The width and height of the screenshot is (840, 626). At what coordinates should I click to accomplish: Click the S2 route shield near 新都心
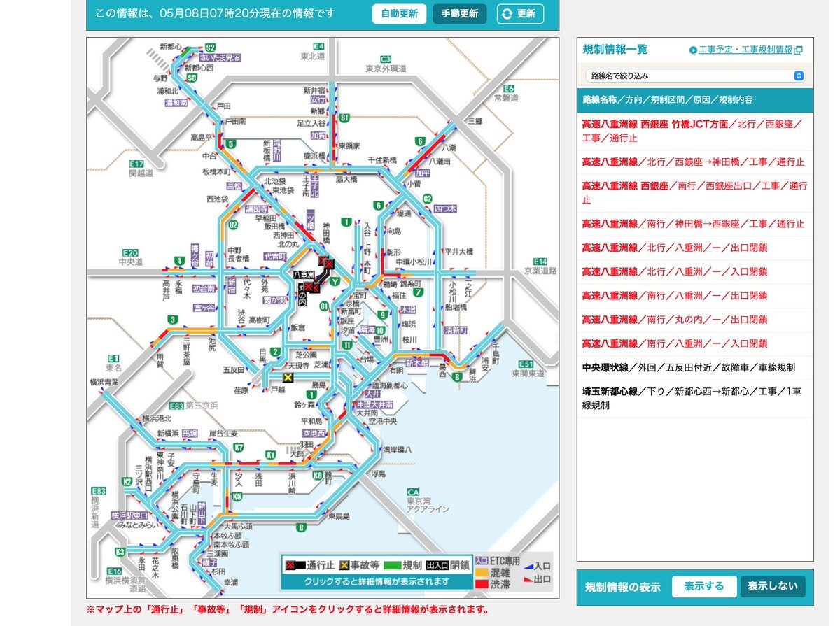tap(211, 47)
